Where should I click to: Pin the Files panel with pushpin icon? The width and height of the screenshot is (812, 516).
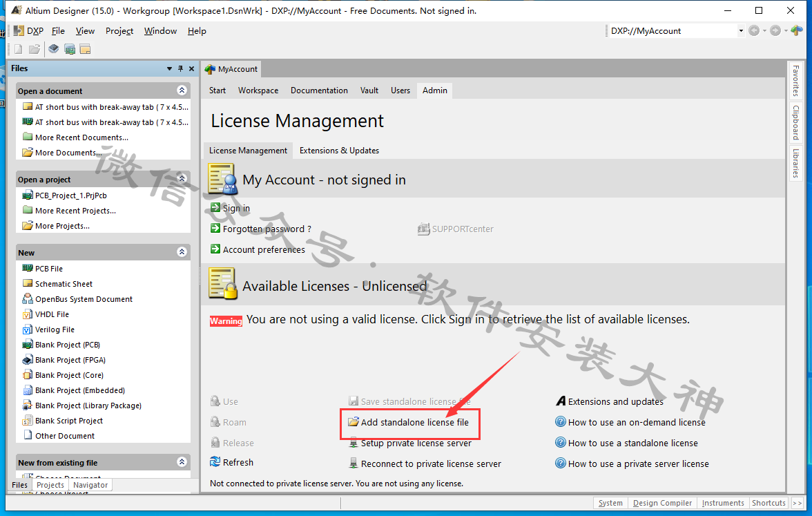pyautogui.click(x=180, y=68)
